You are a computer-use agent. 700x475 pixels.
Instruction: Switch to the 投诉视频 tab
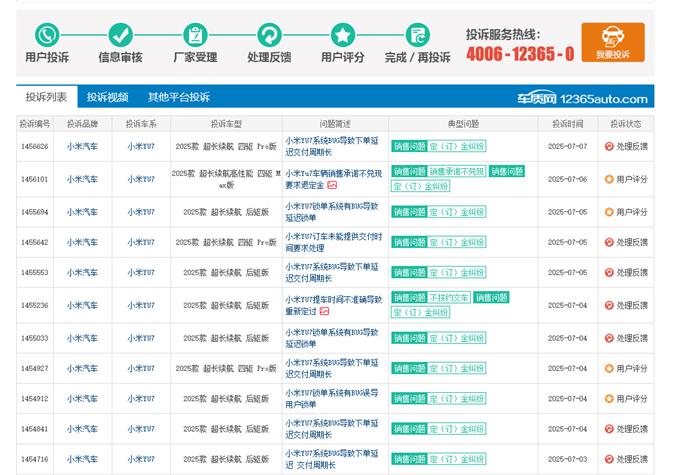coord(108,97)
